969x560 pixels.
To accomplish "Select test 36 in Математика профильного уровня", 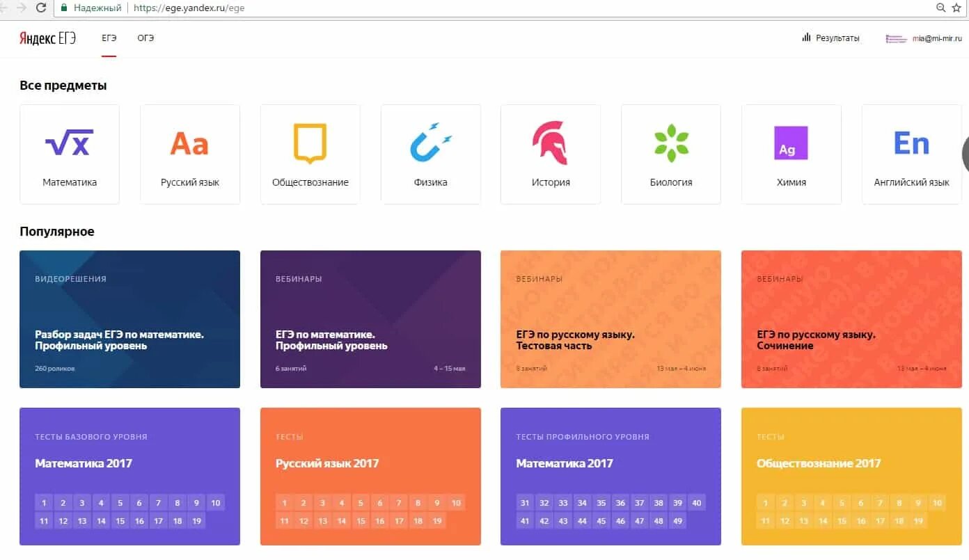I will pyautogui.click(x=620, y=503).
